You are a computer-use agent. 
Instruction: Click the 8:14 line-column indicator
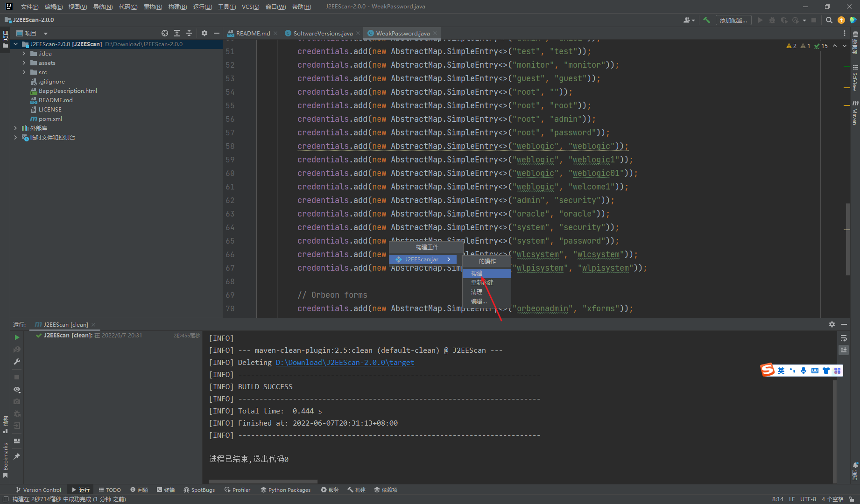(778, 499)
